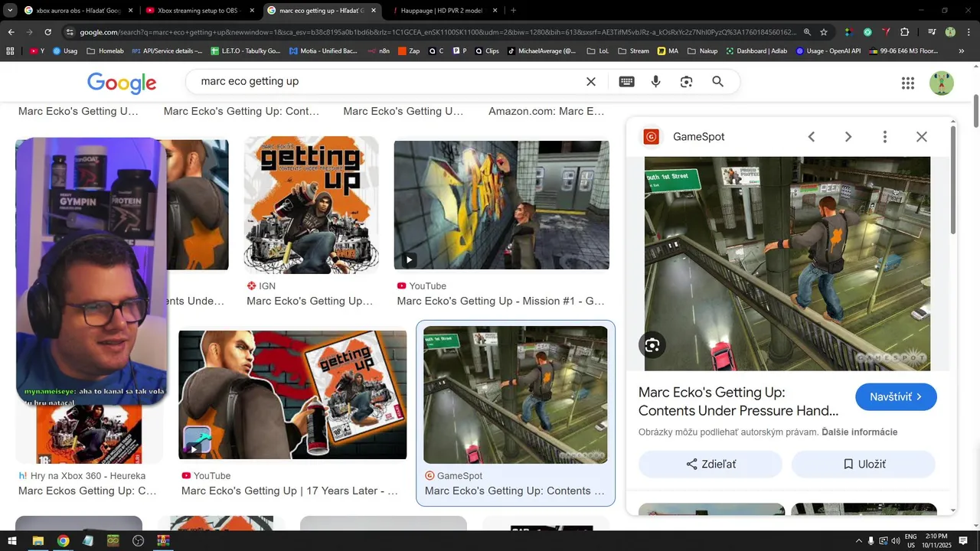Open the Dashboard | Adlab bookmark

tap(756, 51)
